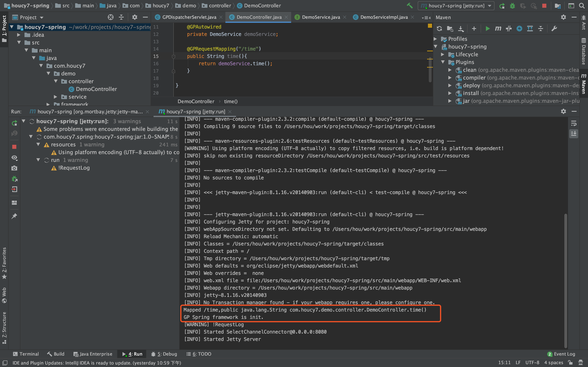588x367 pixels.
Task: Click the Build project hammer icon
Action: point(410,6)
